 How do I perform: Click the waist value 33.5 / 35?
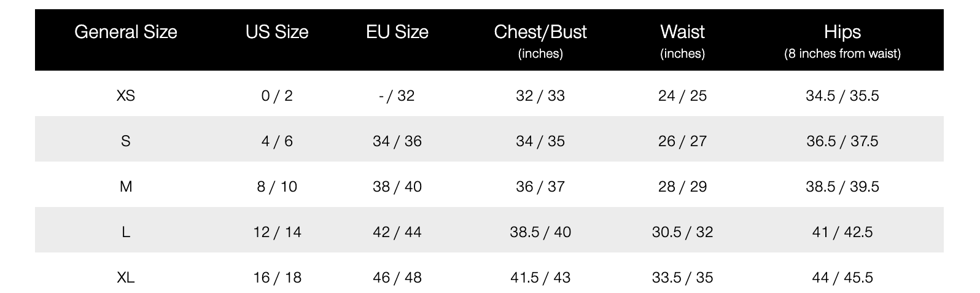click(682, 278)
